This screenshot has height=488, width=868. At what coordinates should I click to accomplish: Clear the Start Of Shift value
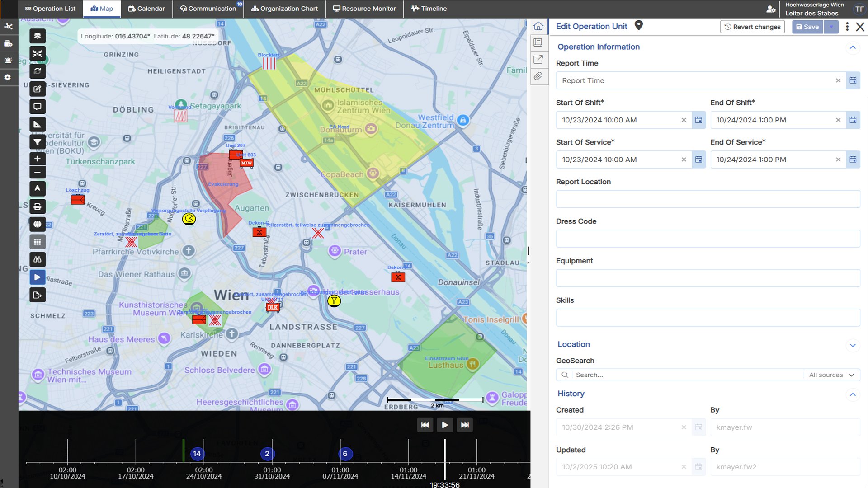684,120
